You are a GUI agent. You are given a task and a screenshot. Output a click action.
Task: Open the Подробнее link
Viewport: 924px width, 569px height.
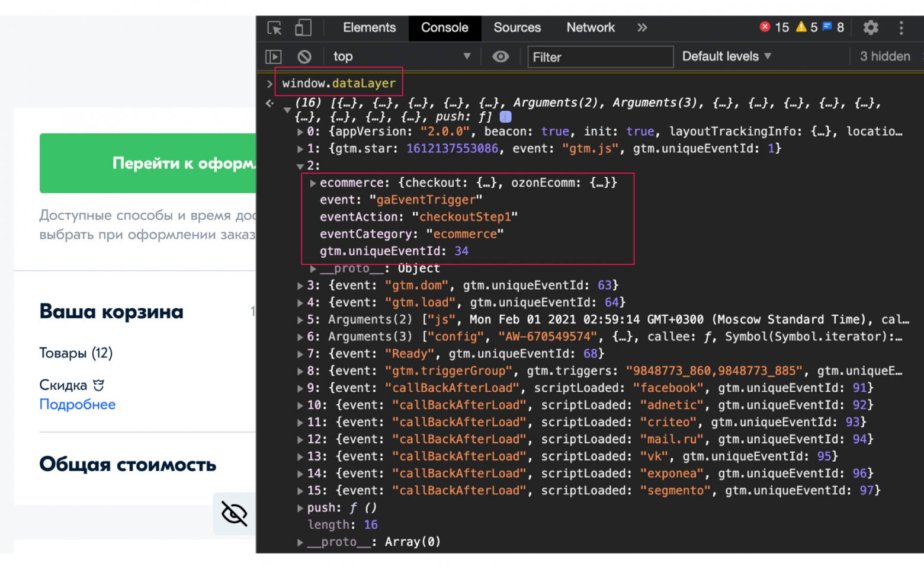click(78, 404)
